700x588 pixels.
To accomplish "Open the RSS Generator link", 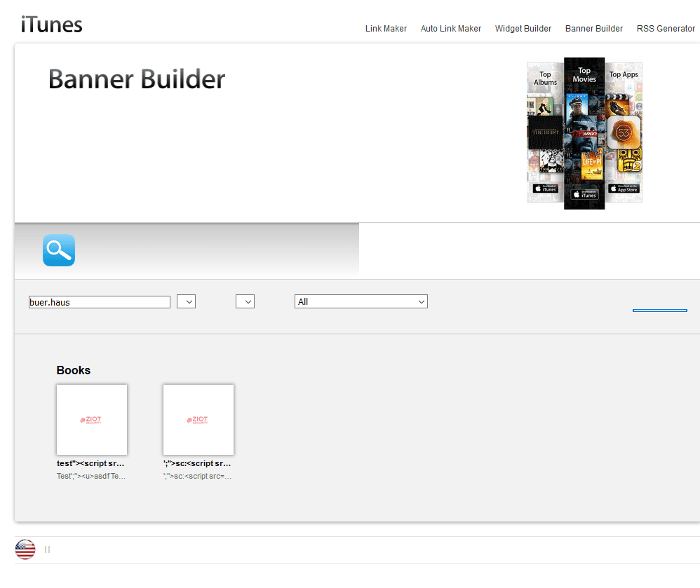I will click(x=666, y=29).
